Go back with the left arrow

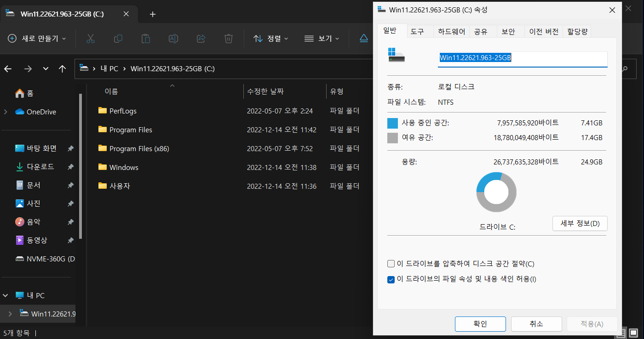tap(8, 69)
